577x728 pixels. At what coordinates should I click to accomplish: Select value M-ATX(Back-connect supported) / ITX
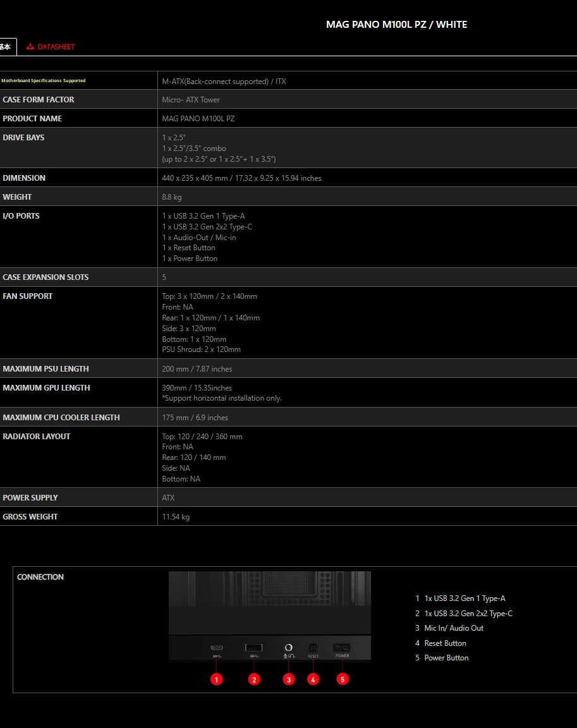coord(224,82)
